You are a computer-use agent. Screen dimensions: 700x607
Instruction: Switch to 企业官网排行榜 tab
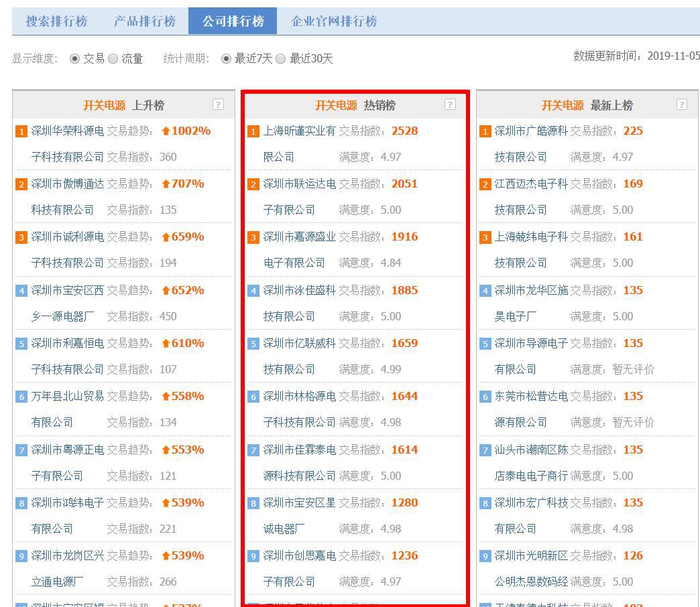pyautogui.click(x=334, y=21)
